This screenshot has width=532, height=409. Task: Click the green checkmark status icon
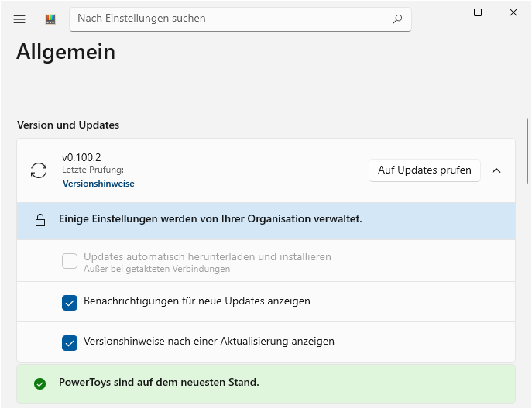(40, 384)
